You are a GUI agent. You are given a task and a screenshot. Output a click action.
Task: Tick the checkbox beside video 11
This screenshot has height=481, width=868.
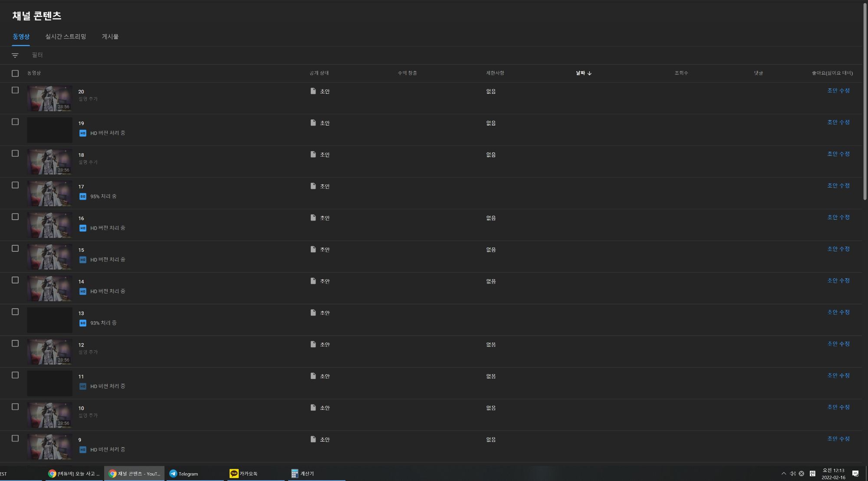pyautogui.click(x=15, y=375)
